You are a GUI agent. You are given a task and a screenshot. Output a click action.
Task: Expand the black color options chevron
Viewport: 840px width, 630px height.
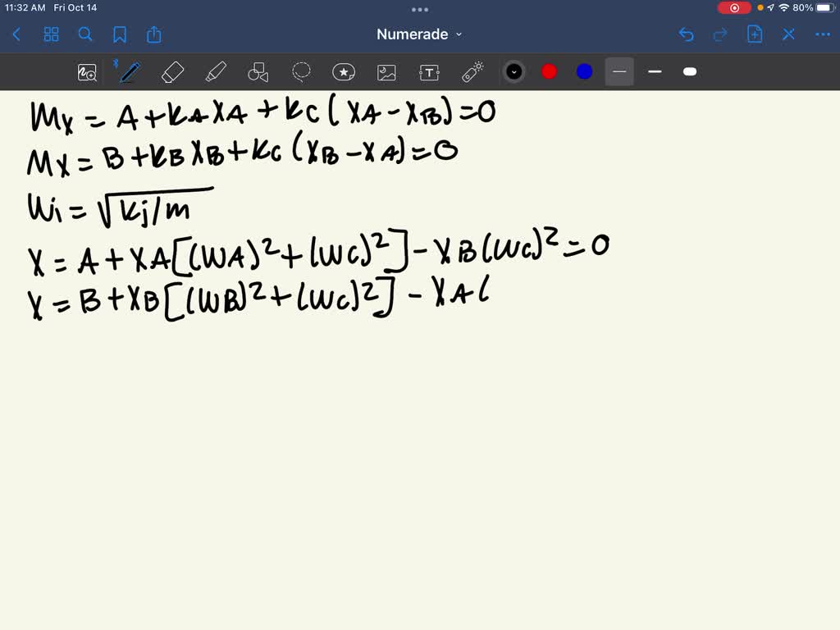click(514, 71)
